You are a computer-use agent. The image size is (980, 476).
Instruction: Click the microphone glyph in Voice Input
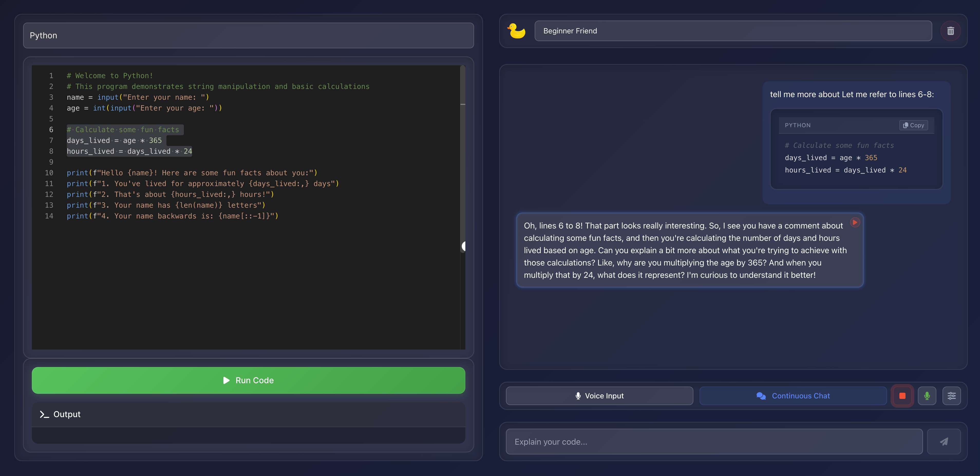click(x=578, y=396)
